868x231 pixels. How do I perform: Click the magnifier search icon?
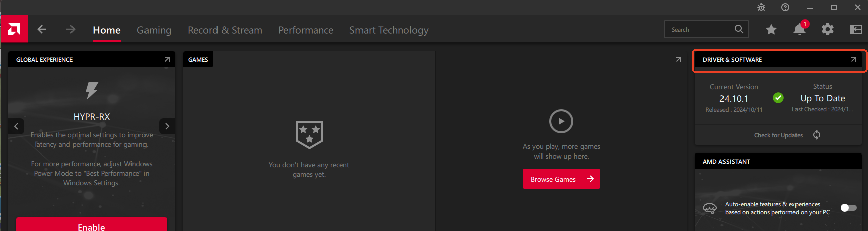[x=739, y=29]
